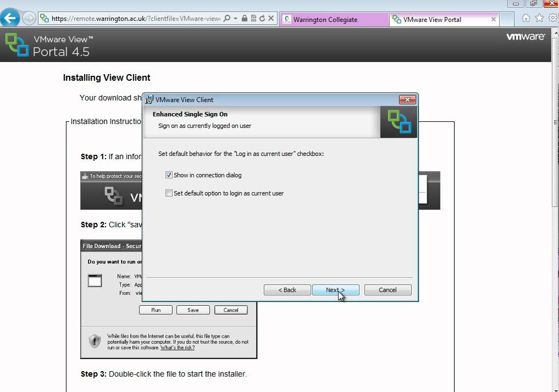Screen dimensions: 559x392
Task: Open the browser tools gear icon
Action: [x=554, y=18]
